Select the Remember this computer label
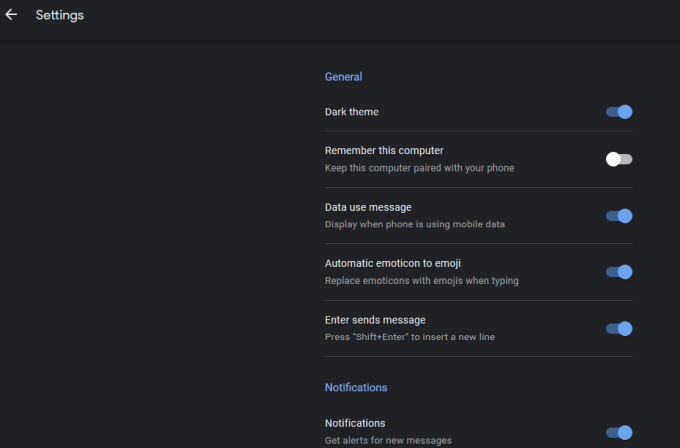The height and width of the screenshot is (448, 680). (x=384, y=150)
